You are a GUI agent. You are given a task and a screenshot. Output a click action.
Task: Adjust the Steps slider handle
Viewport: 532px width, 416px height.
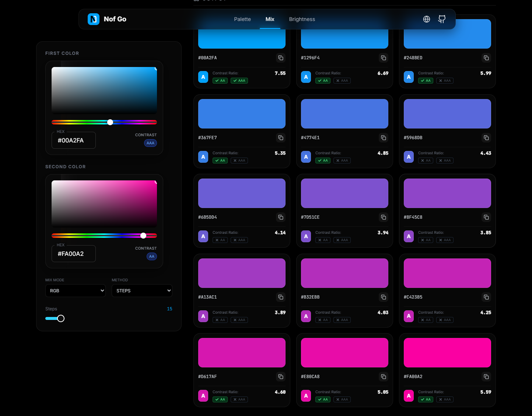click(x=61, y=318)
